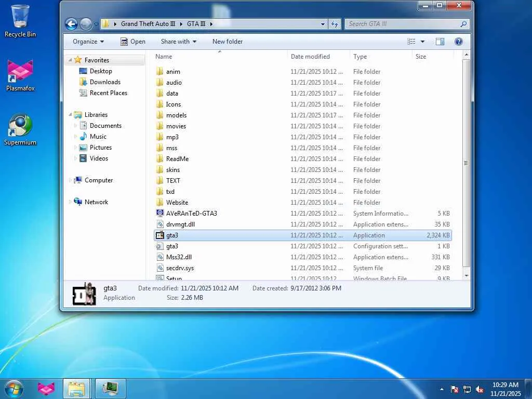Sort by the Size column header

coord(433,57)
